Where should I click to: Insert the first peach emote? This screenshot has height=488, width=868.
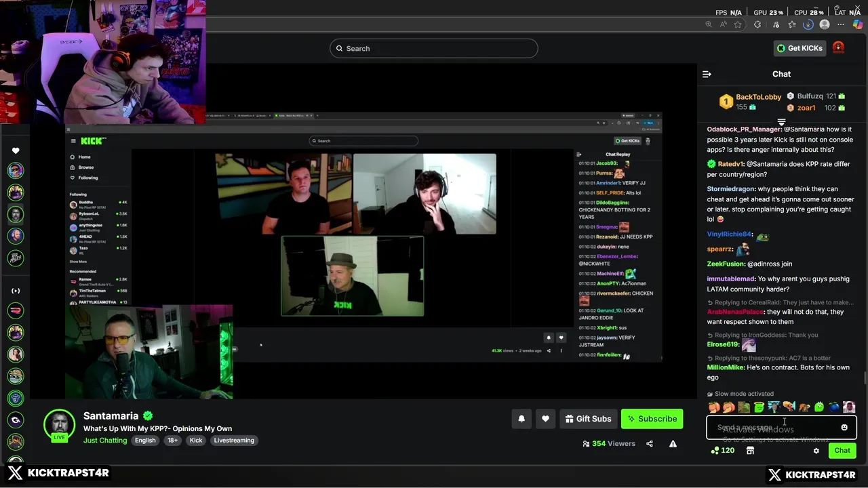[x=714, y=407]
